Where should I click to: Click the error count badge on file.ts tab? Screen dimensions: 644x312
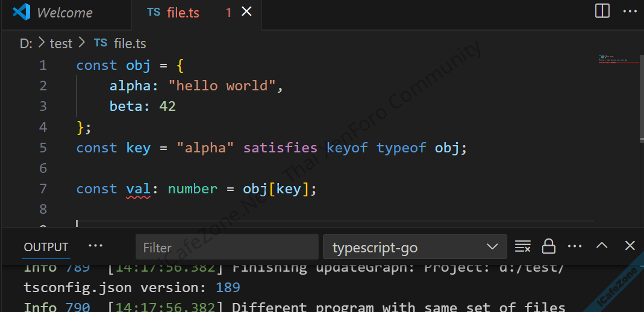(228, 13)
